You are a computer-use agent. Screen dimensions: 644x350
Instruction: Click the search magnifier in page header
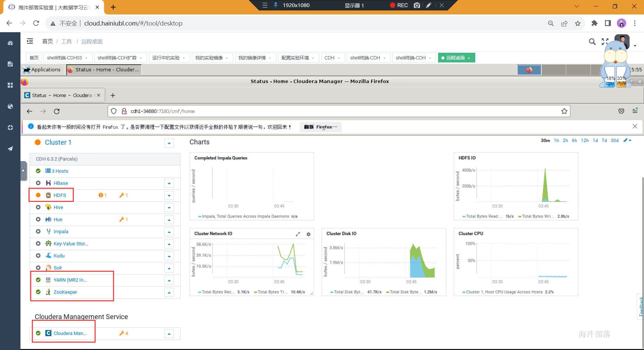point(592,42)
